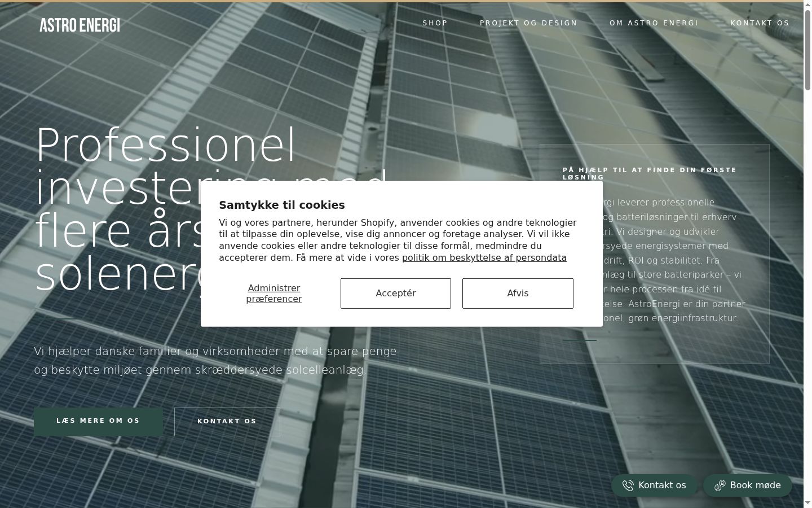
Task: Select Kontakt os in the top navigation
Action: tap(760, 23)
